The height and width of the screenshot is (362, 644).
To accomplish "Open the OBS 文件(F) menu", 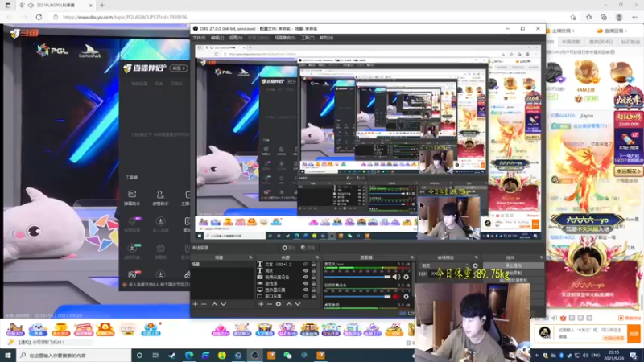I will [x=199, y=38].
